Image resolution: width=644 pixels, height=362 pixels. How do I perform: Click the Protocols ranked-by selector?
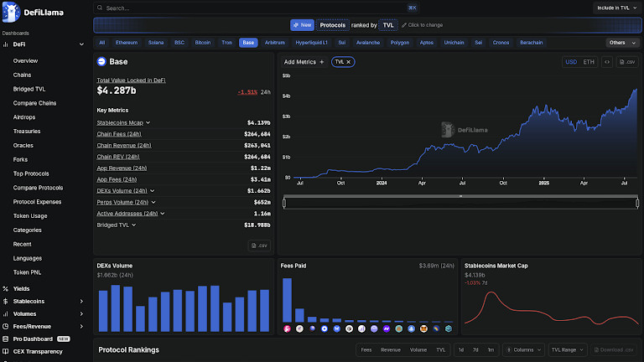tap(333, 25)
